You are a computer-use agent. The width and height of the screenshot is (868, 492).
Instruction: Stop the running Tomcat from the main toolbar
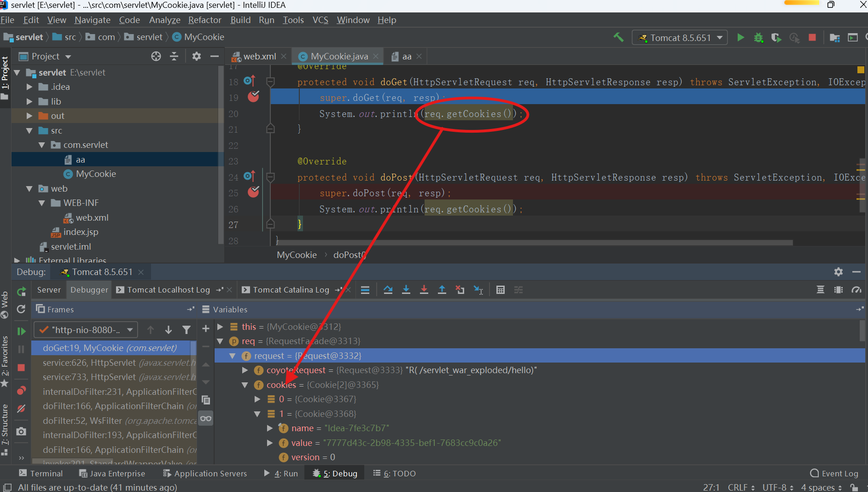tap(812, 37)
